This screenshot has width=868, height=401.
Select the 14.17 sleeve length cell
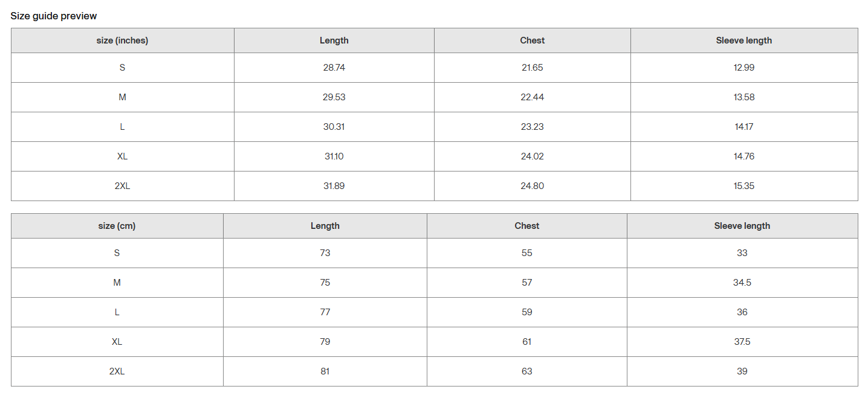(743, 127)
